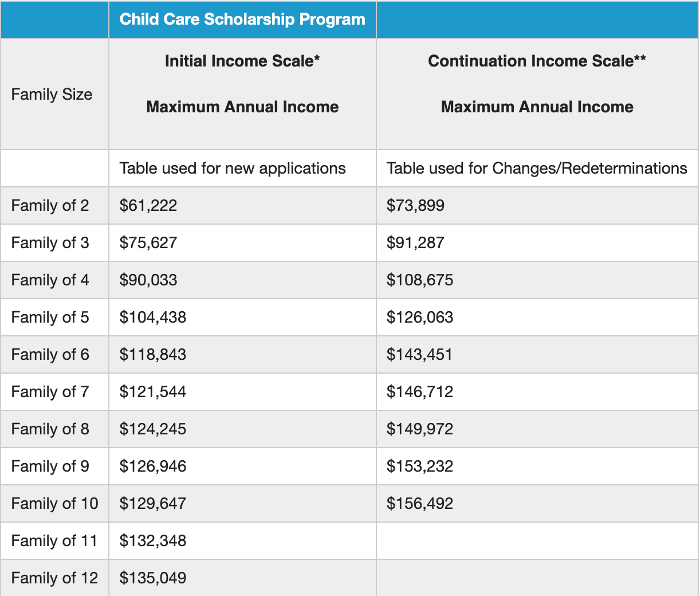Select the Family of 6 row label

(x=50, y=355)
